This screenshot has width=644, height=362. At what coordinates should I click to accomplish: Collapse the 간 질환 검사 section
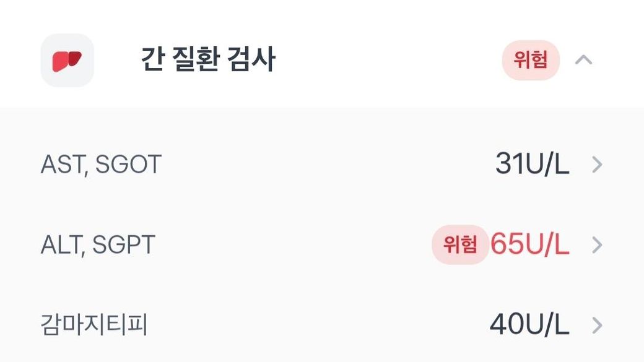[584, 60]
